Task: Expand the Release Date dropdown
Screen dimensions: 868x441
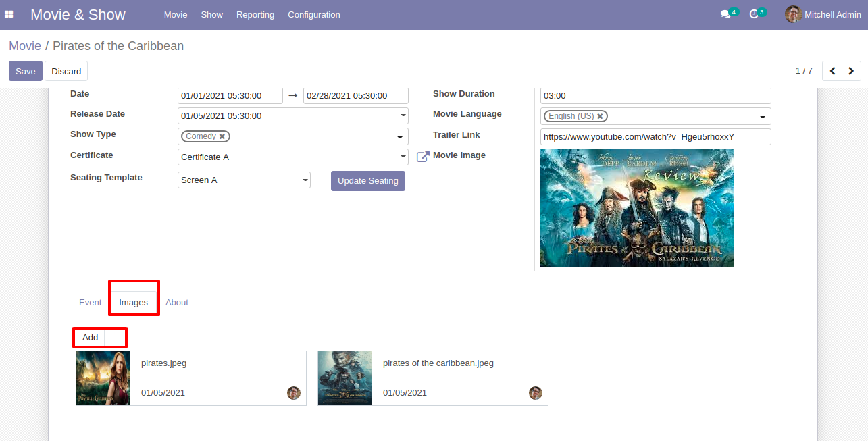Action: [x=403, y=116]
